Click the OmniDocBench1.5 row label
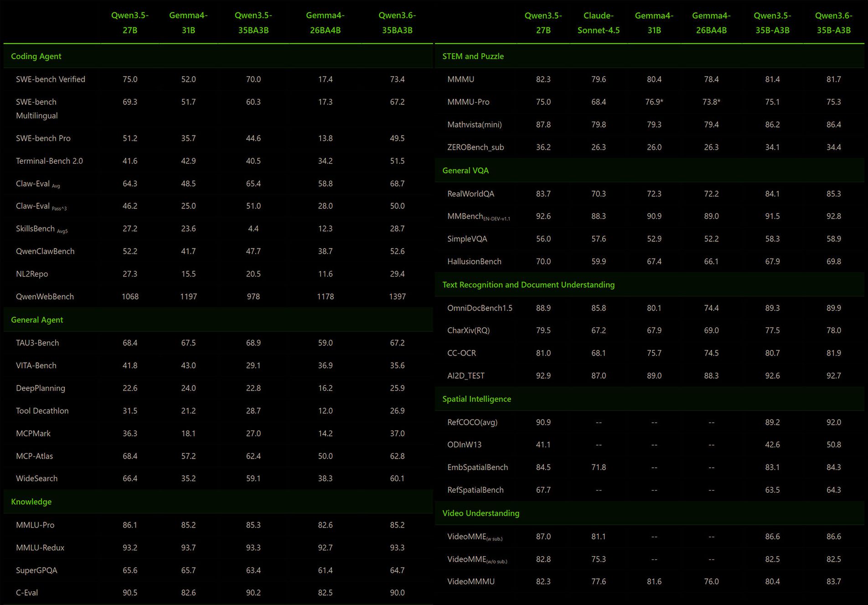The image size is (868, 605). tap(480, 308)
